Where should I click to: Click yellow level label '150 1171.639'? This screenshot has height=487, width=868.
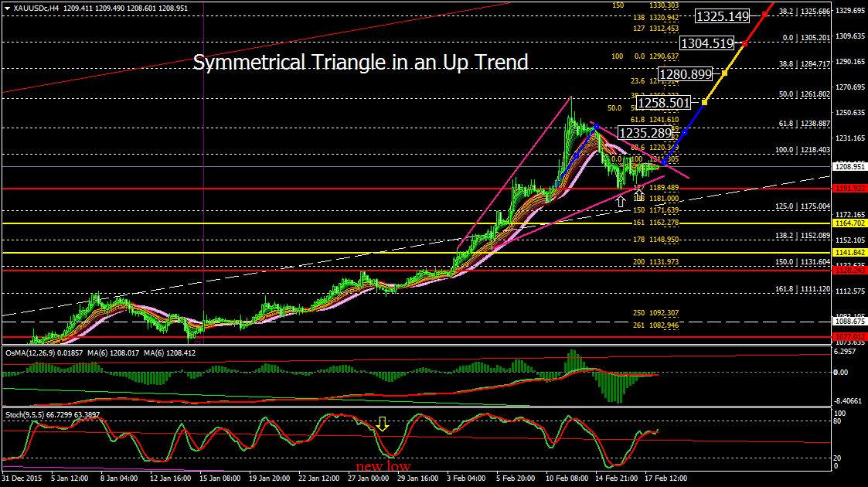pyautogui.click(x=656, y=210)
